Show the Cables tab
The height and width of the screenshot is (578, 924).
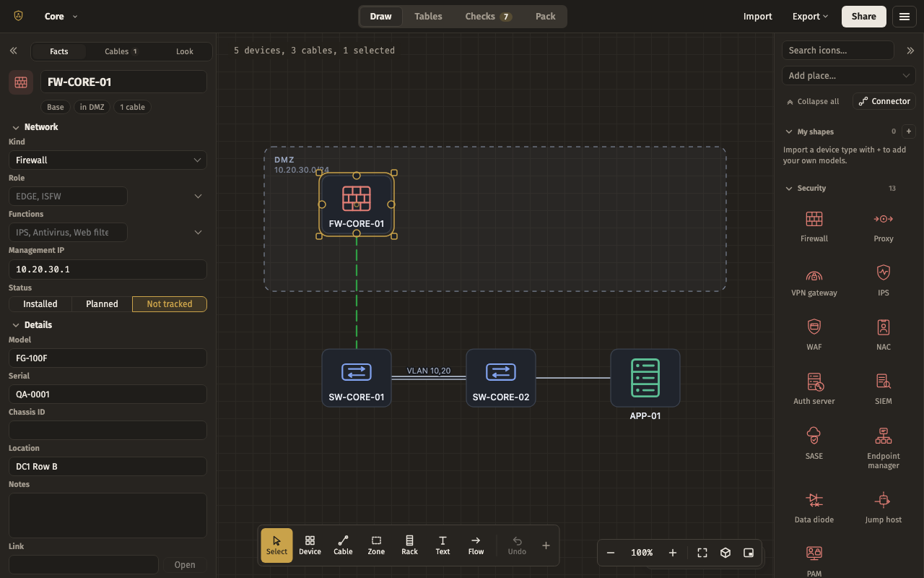click(121, 51)
